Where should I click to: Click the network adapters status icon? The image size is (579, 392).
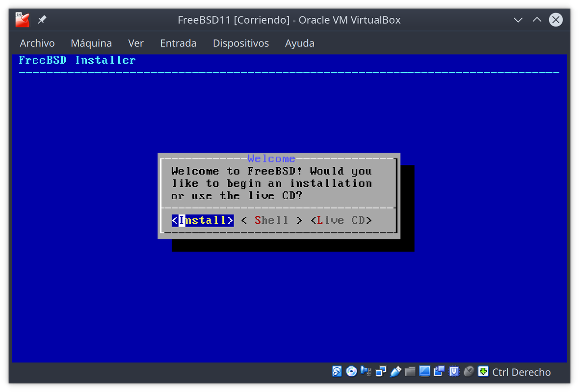pos(381,371)
